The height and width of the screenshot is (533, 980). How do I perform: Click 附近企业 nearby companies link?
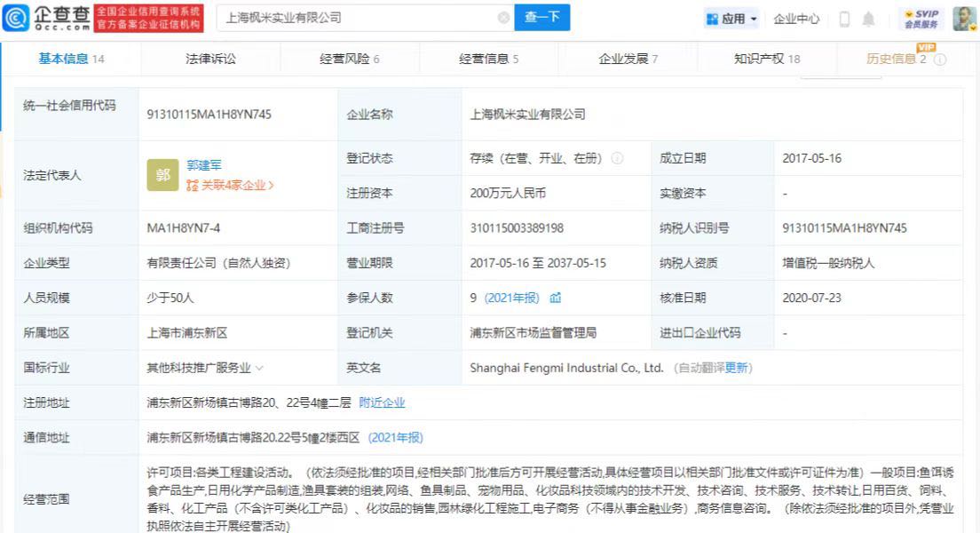point(382,403)
